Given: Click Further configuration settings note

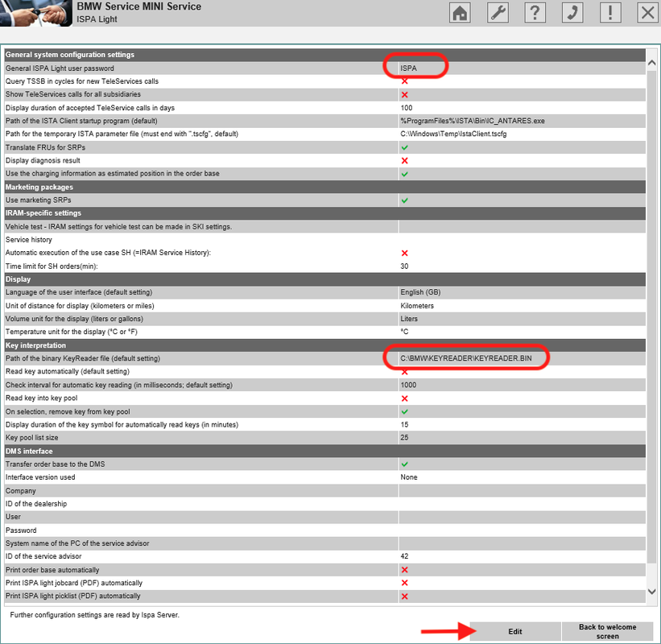Looking at the screenshot, I should [x=95, y=615].
